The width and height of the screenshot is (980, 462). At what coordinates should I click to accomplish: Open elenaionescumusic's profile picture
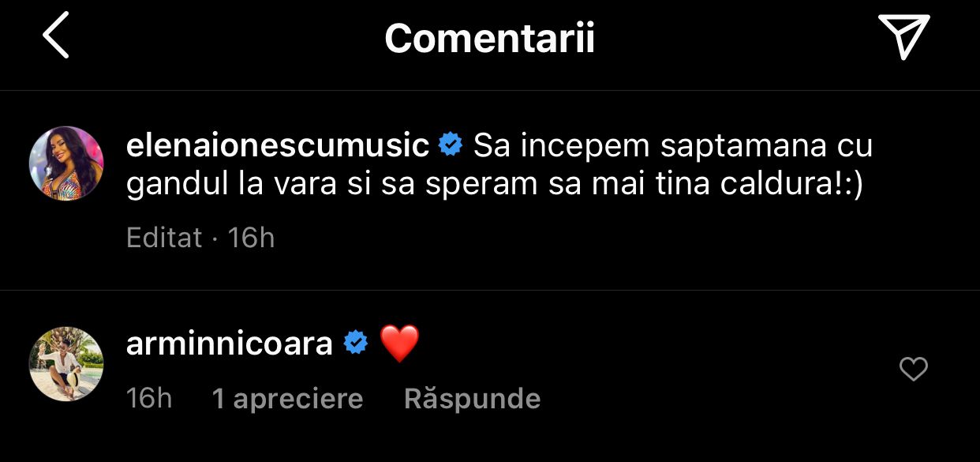click(x=66, y=163)
